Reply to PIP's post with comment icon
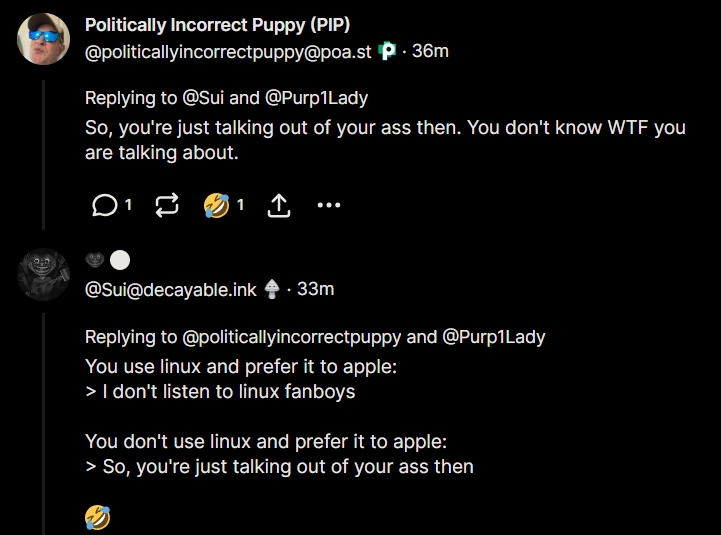This screenshot has height=535, width=721. pyautogui.click(x=104, y=205)
